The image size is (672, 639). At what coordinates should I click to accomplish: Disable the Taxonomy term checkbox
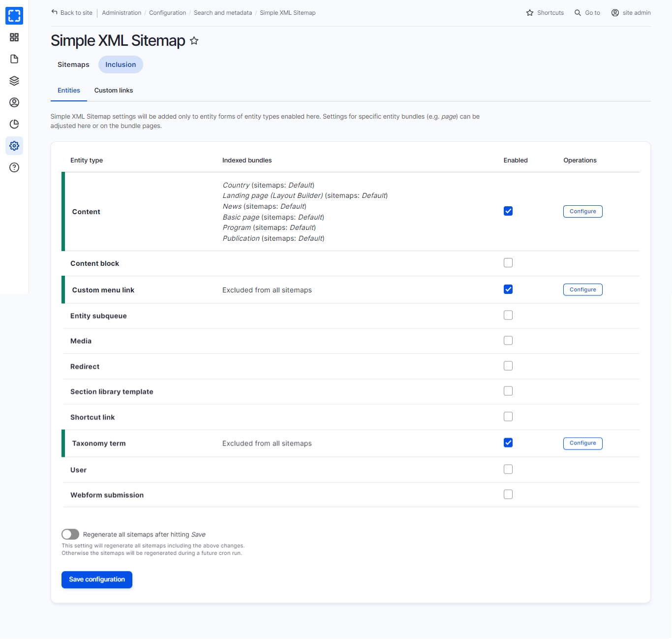click(508, 443)
